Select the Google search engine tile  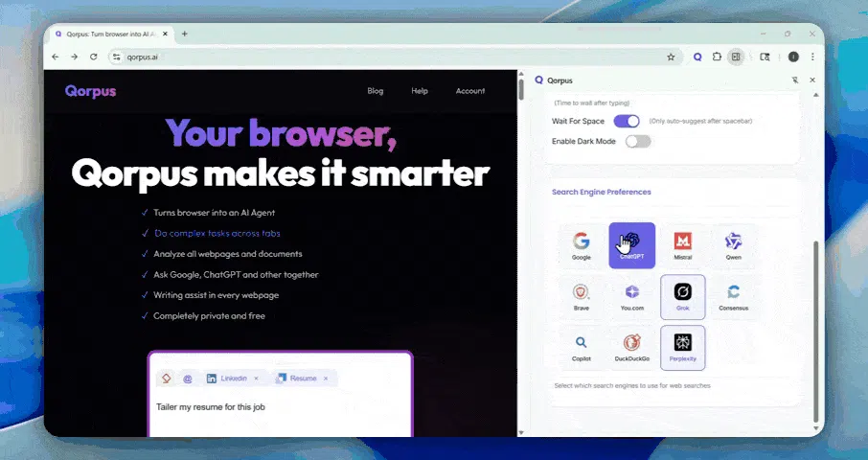point(581,245)
